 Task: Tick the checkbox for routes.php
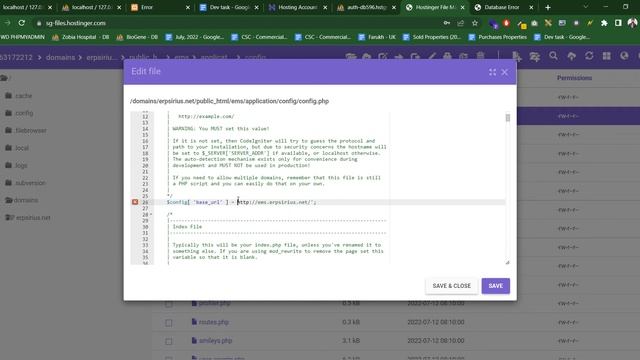point(169,322)
